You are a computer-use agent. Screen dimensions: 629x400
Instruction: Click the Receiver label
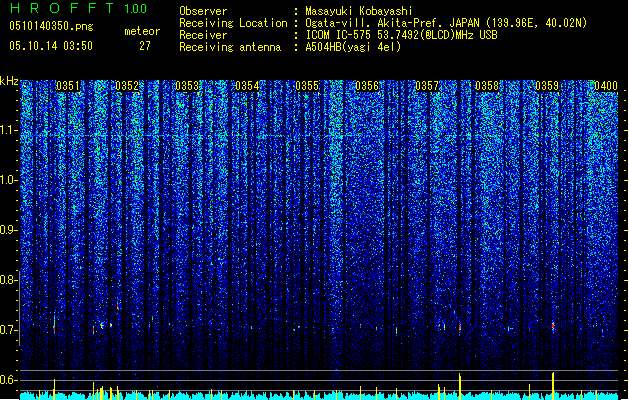tap(203, 35)
